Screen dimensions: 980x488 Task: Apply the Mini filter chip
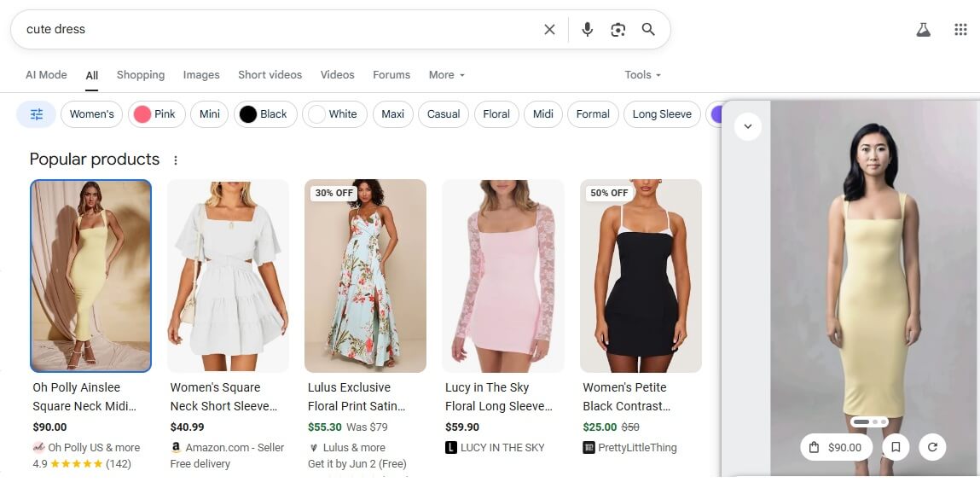point(209,114)
